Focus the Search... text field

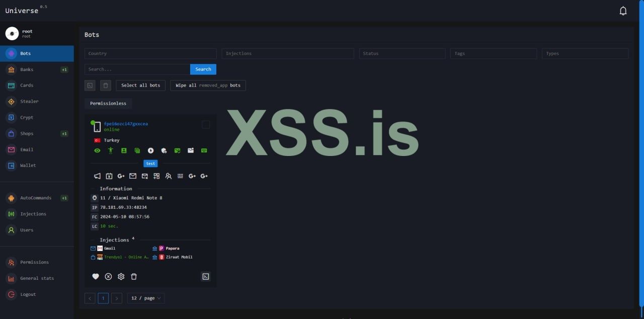tap(137, 69)
